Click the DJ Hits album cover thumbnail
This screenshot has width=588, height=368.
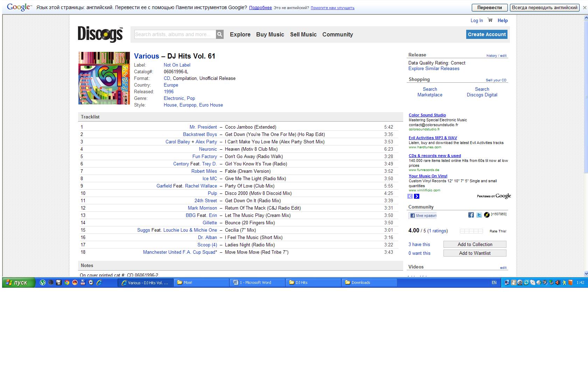104,78
